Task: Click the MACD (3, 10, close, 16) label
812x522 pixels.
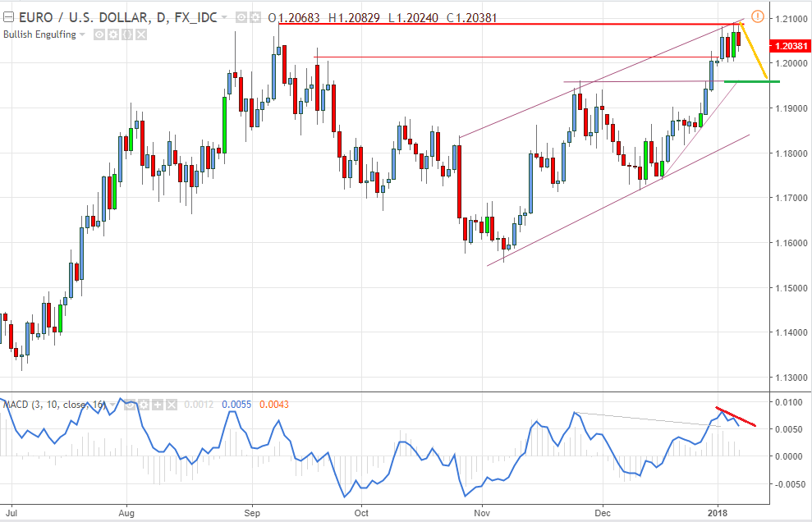Action: coord(54,405)
